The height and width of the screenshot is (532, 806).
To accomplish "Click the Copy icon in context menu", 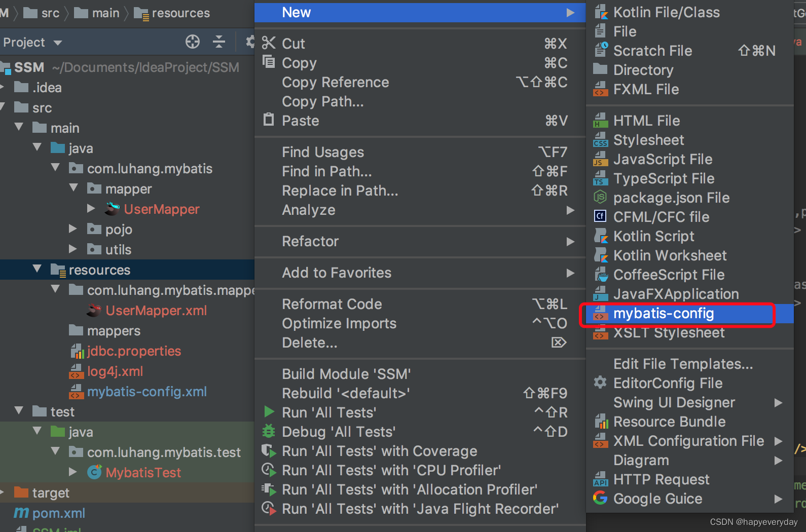I will 269,62.
